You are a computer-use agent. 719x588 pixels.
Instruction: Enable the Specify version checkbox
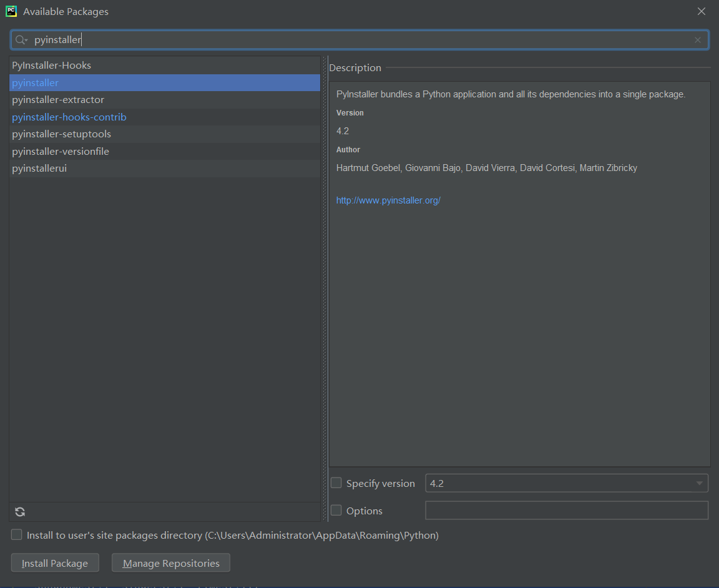[336, 483]
